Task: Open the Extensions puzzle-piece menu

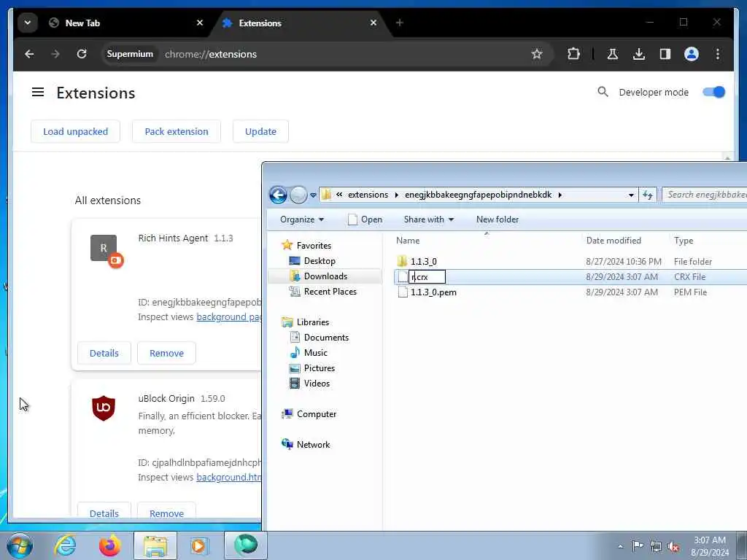Action: (x=573, y=54)
